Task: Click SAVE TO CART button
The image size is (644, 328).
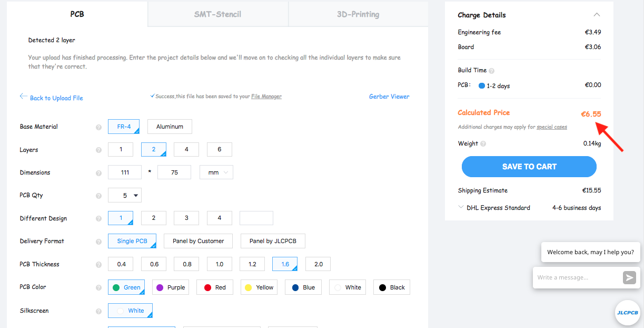Action: pyautogui.click(x=529, y=167)
